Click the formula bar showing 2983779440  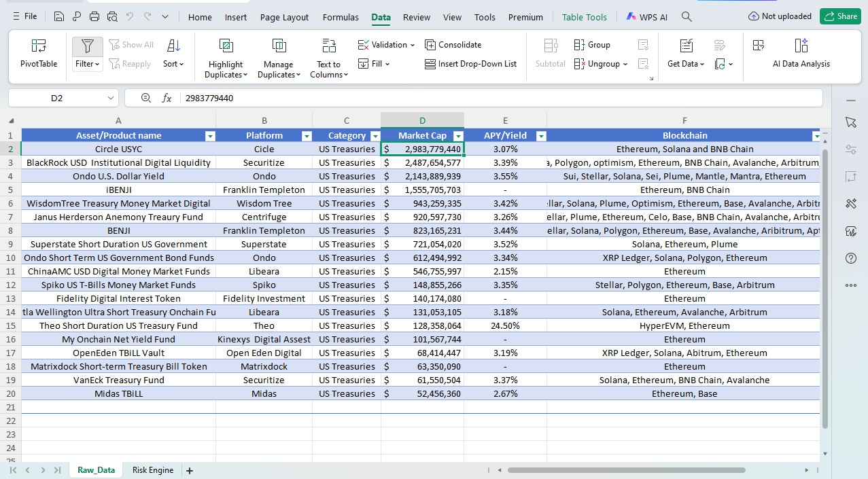(503, 98)
